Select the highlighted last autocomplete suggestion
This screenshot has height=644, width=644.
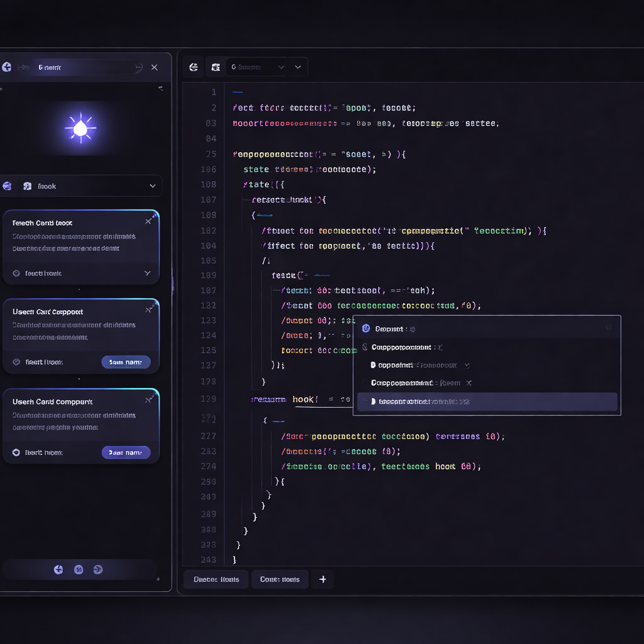[x=487, y=401]
